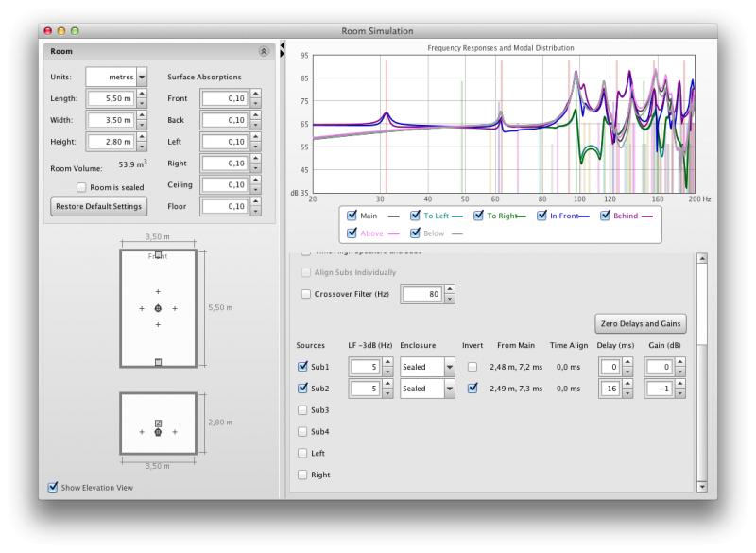Viewport: 756px width, 553px height.
Task: Click Zero Delays and Gains button
Action: [x=641, y=324]
